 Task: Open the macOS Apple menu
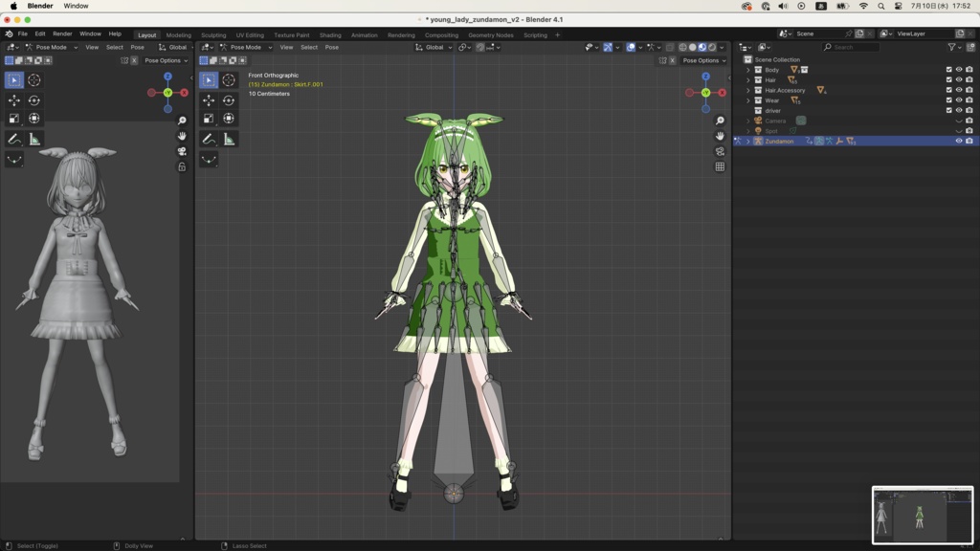pos(13,7)
